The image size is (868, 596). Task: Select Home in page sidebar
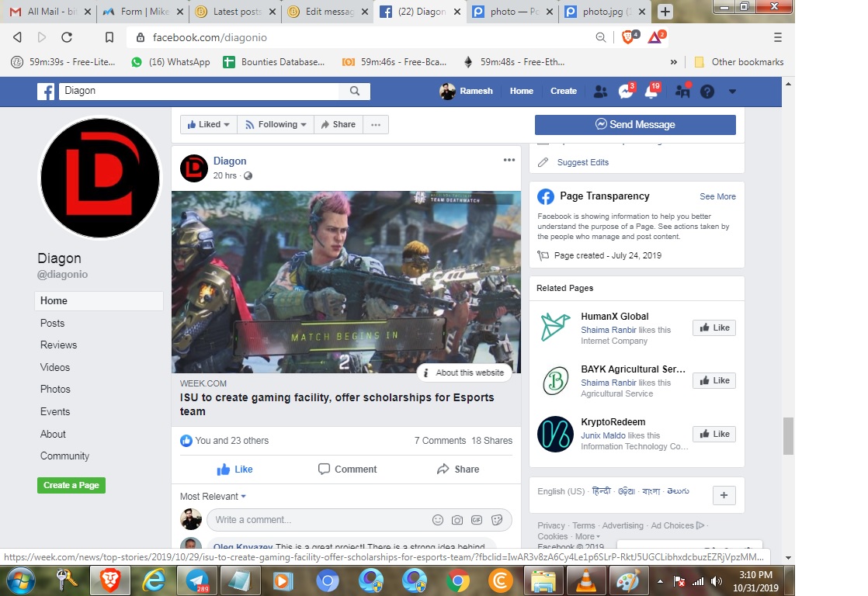[x=99, y=300]
